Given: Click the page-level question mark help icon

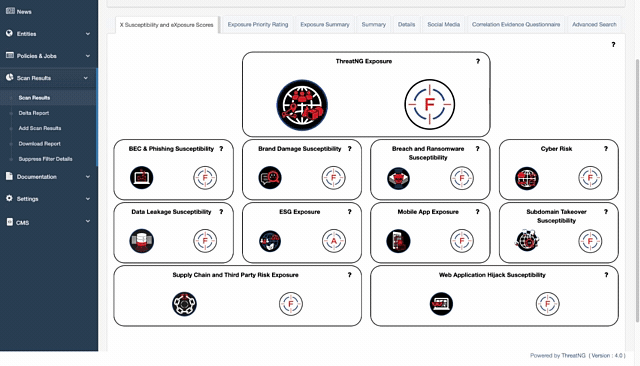Looking at the screenshot, I should click(x=613, y=44).
